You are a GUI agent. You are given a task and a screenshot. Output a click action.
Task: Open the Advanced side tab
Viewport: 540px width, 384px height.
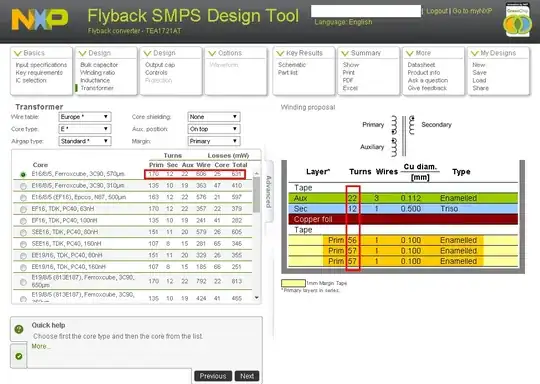[269, 191]
